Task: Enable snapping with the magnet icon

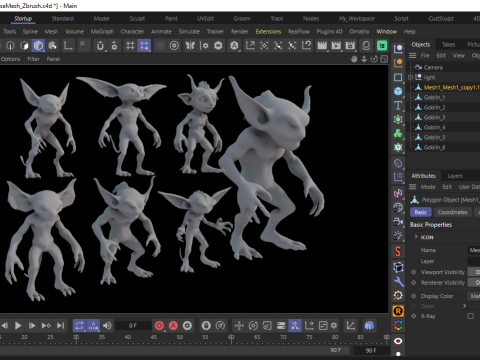Action: click(x=100, y=45)
